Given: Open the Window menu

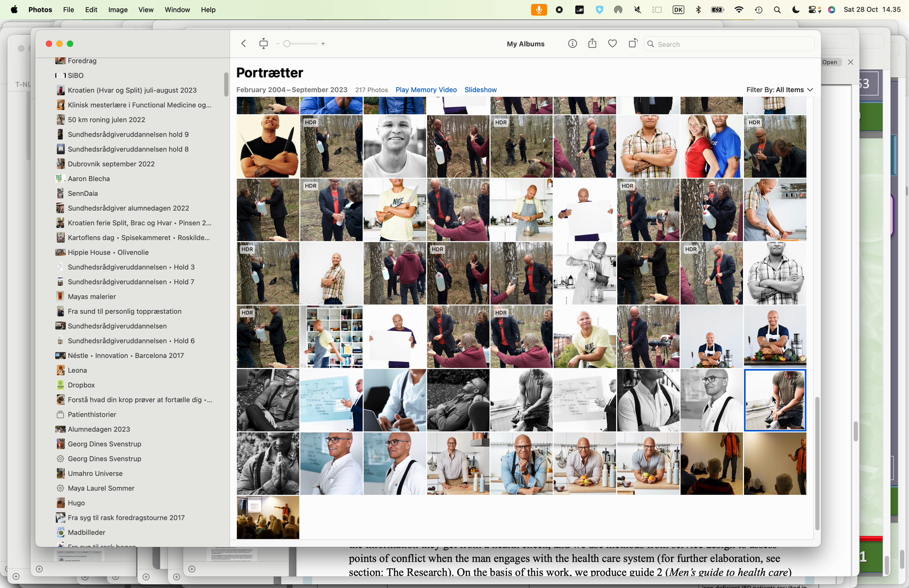Looking at the screenshot, I should point(177,10).
